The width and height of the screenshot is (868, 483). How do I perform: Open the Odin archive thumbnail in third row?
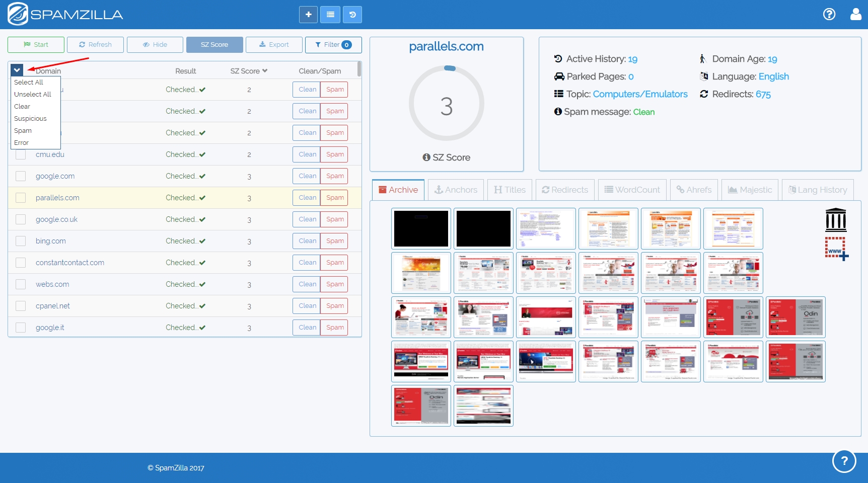pyautogui.click(x=795, y=317)
